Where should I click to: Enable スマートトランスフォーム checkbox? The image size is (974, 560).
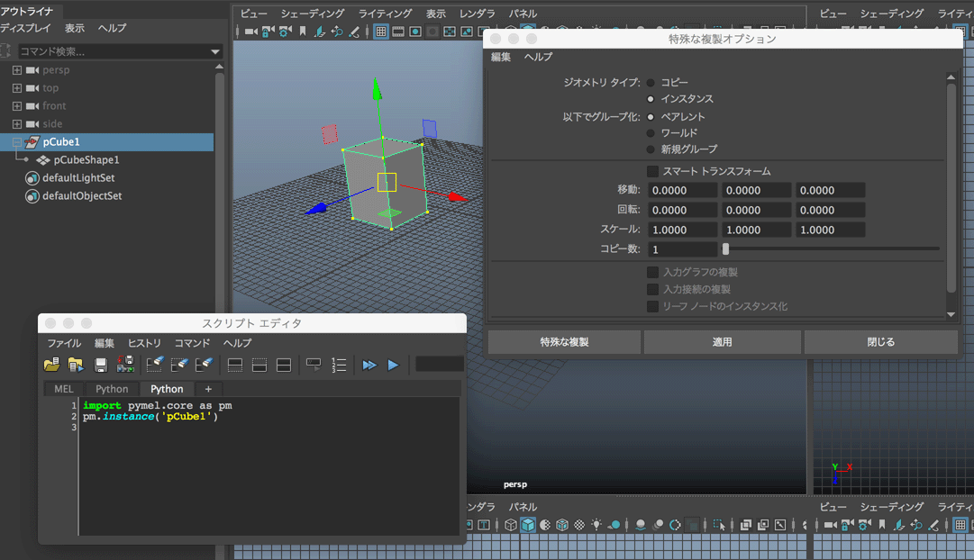[651, 170]
